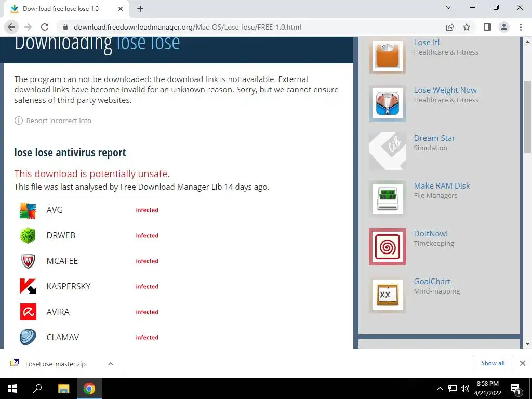The image size is (532, 399).
Task: Open the tab search chevron
Action: click(448, 7)
